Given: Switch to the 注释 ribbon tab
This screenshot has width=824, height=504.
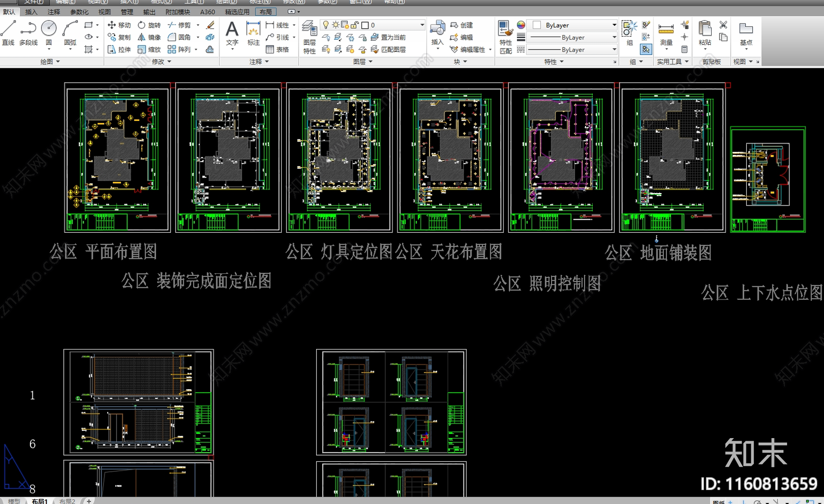Looking at the screenshot, I should tap(54, 11).
